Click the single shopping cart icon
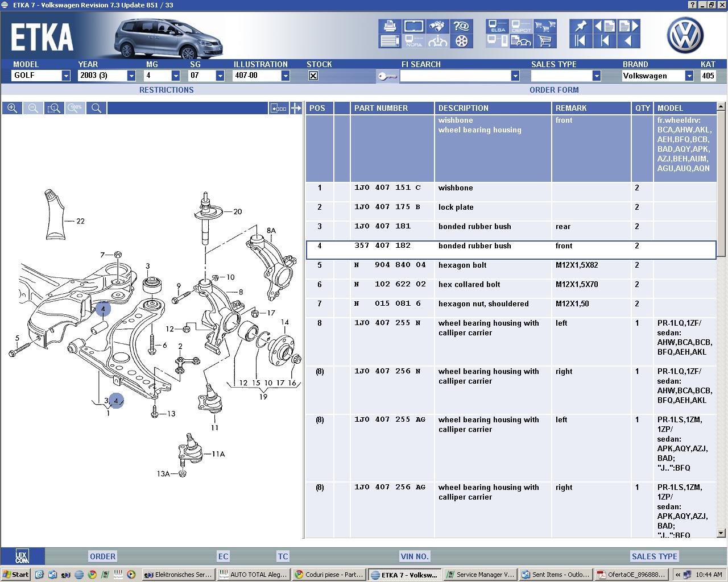The image size is (728, 582). pos(545,41)
